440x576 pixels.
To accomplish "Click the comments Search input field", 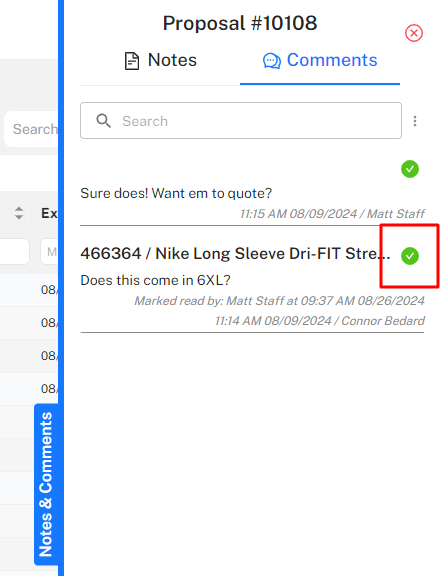I will [x=241, y=120].
